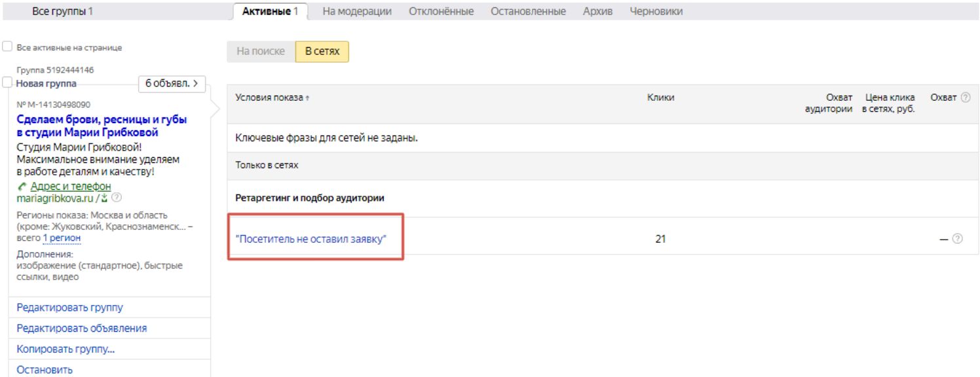Tick the Все активные на странице checkbox

[8, 47]
